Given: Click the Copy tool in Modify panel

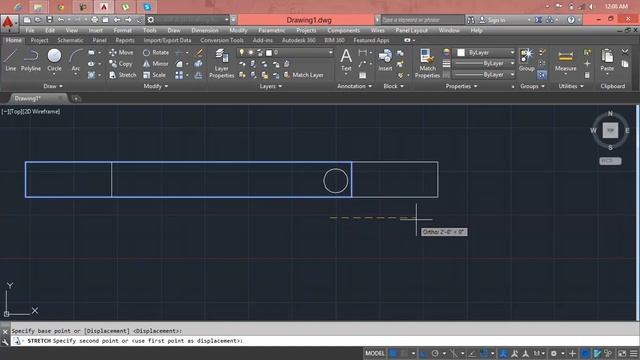Looking at the screenshot, I should click(x=120, y=64).
